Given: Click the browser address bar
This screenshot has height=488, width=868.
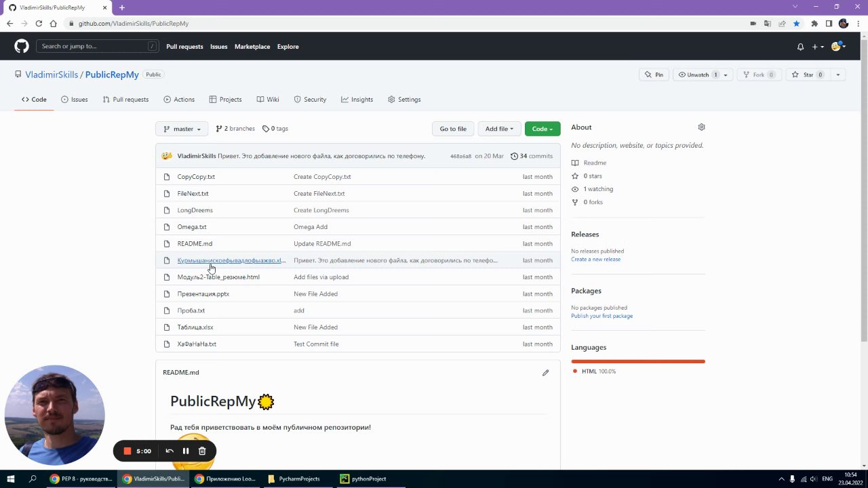Looking at the screenshot, I should coord(407,23).
